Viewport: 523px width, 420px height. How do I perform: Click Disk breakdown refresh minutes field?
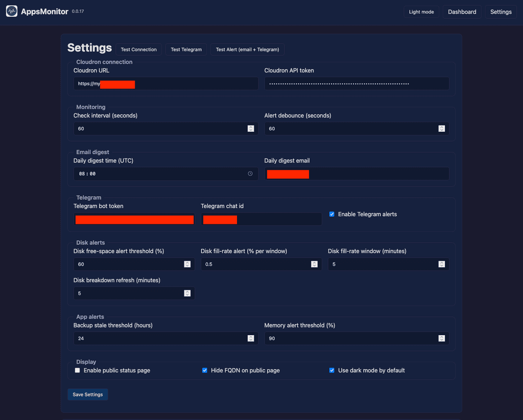coord(134,293)
